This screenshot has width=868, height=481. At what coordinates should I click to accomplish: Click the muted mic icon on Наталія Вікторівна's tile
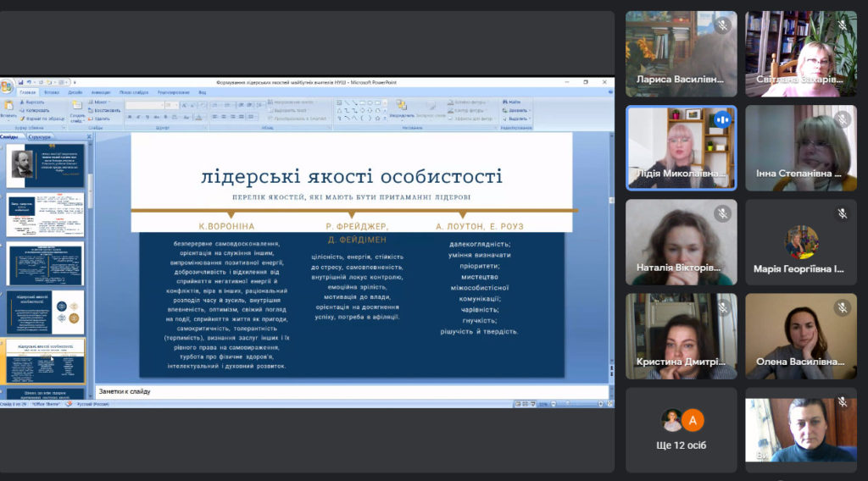click(x=722, y=213)
